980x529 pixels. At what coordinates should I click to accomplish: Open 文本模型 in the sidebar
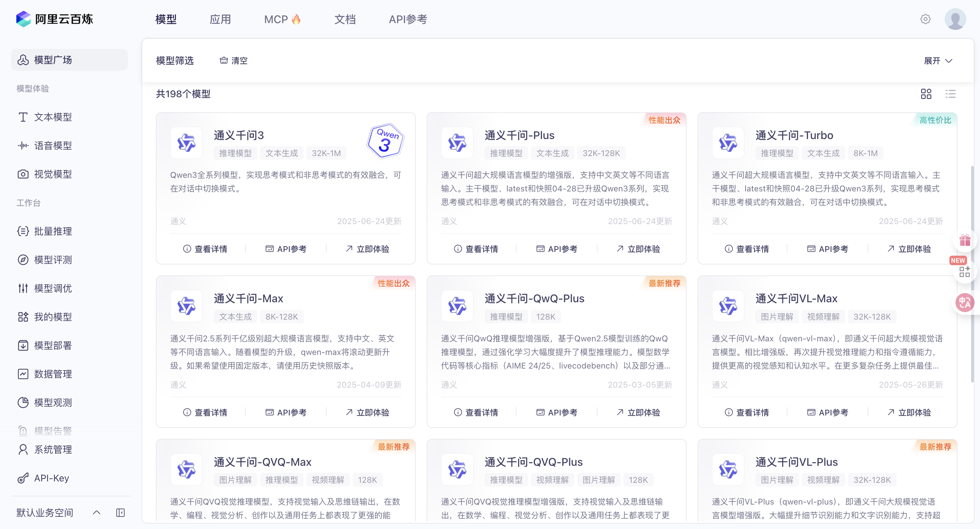click(69, 117)
